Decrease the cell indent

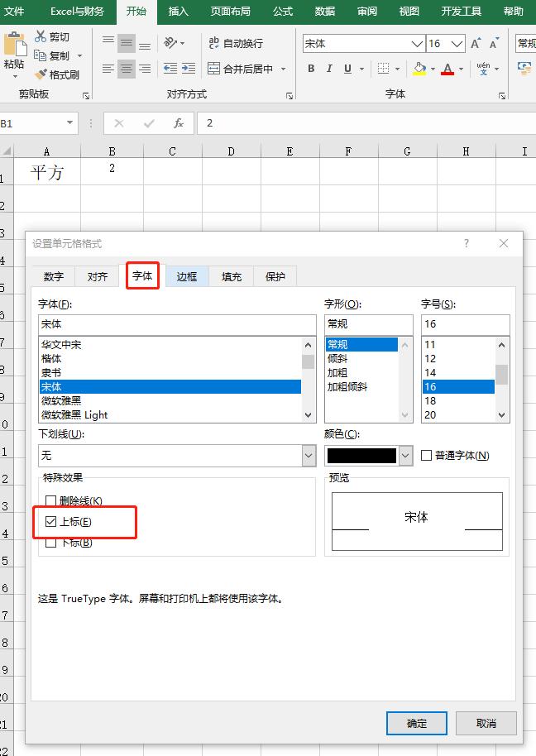170,69
